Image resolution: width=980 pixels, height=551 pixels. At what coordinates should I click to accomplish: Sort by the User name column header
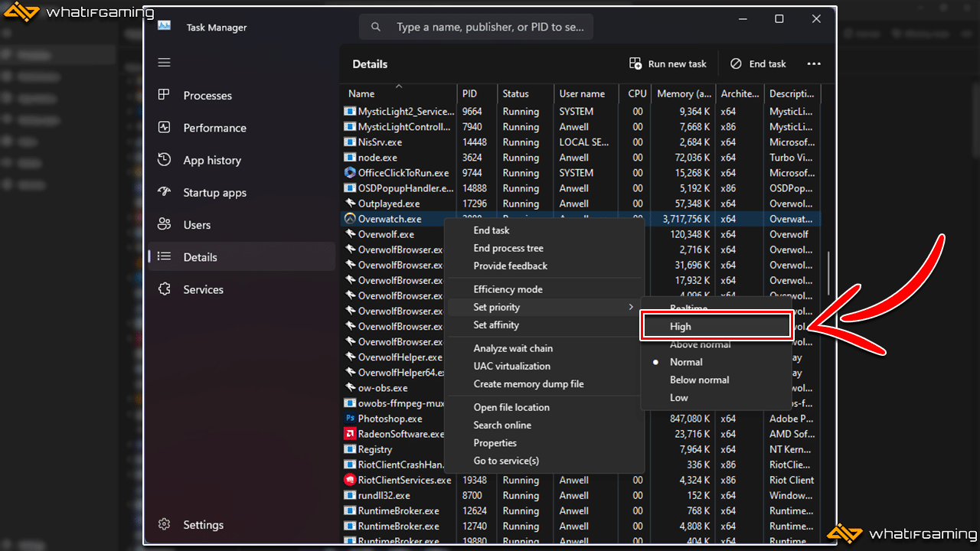[586, 93]
